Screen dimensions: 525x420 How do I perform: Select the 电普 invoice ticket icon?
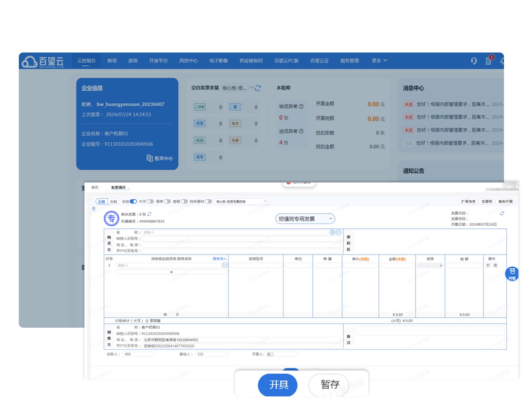coord(235,140)
